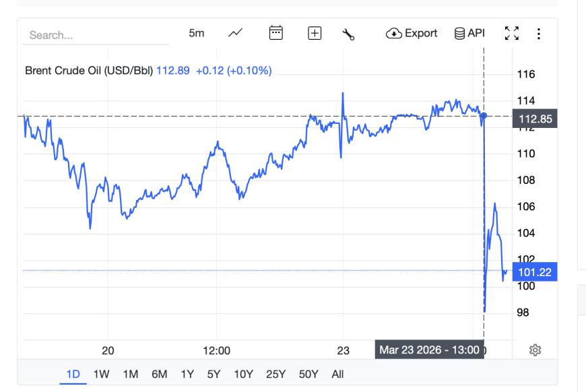The image size is (586, 392).
Task: Open the wrench chart tools icon
Action: [349, 34]
